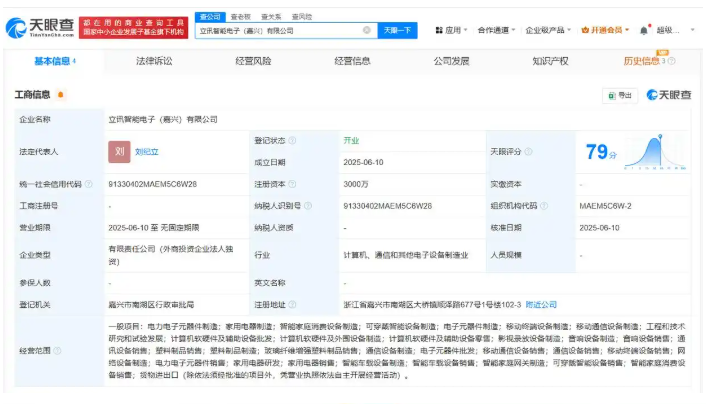Click the 导出 export button

click(x=620, y=95)
